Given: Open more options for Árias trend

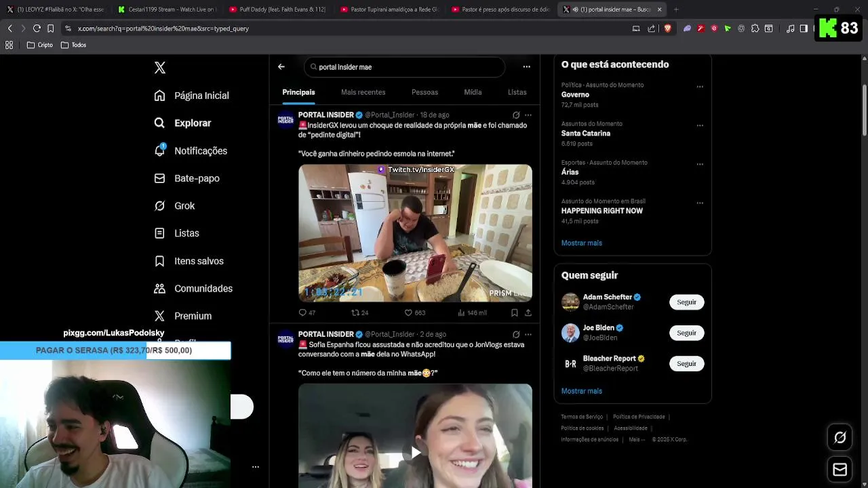Looking at the screenshot, I should point(700,164).
